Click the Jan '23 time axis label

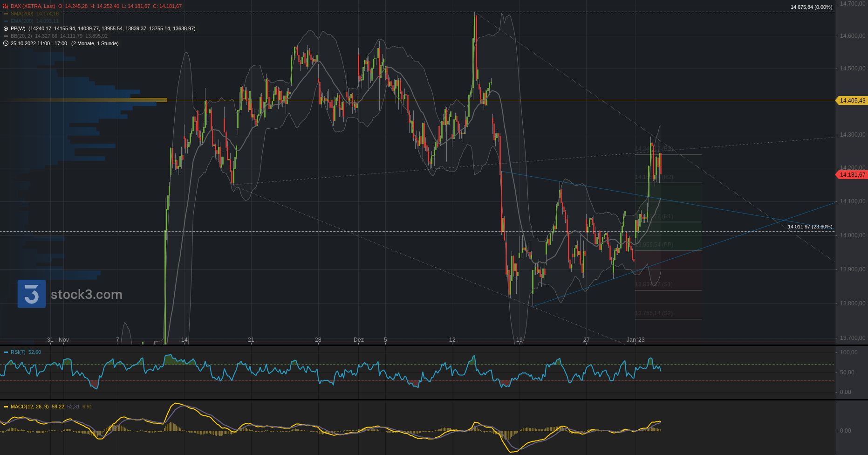coord(636,340)
